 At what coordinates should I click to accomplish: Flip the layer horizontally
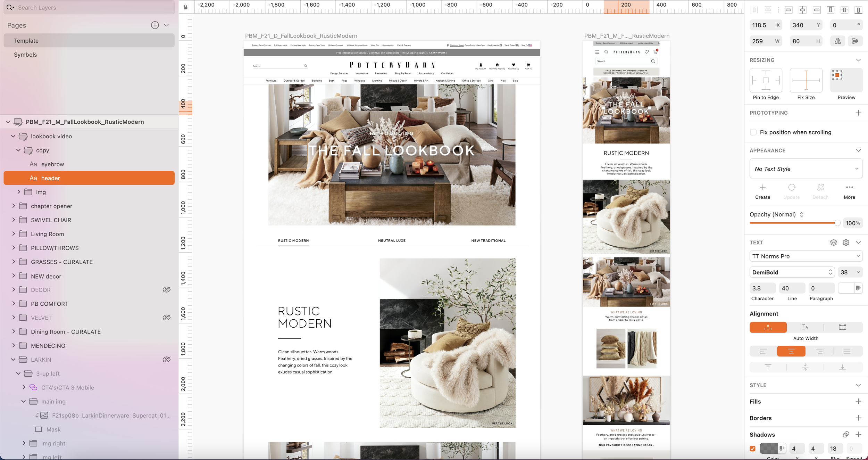(838, 41)
